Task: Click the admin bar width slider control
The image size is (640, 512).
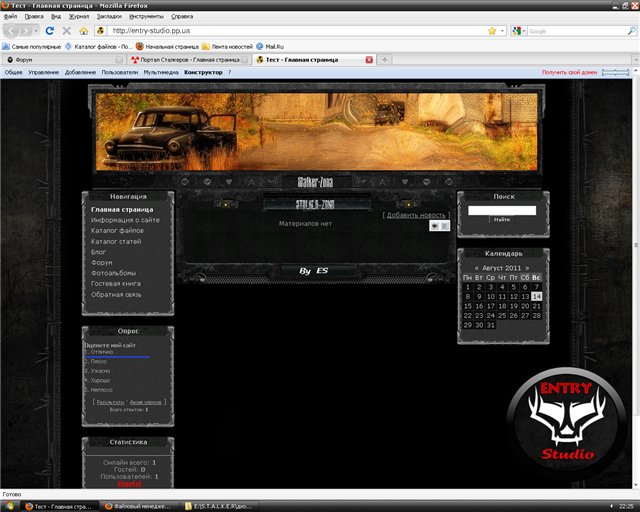Action: coord(616,72)
